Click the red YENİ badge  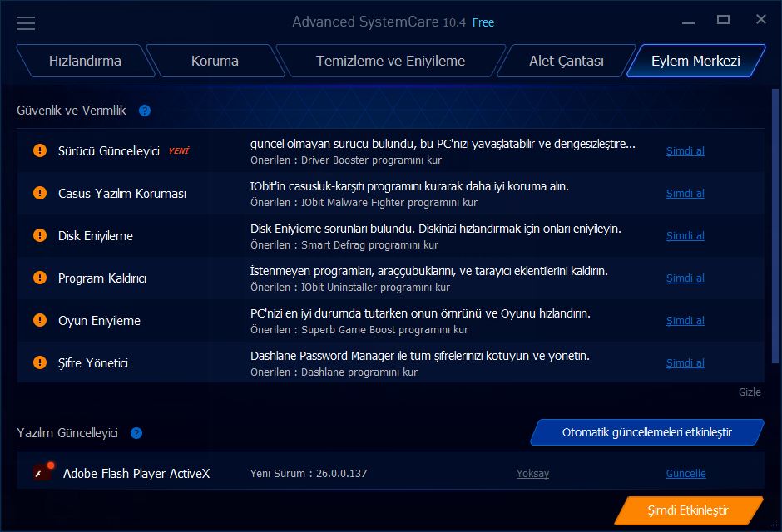pos(179,150)
